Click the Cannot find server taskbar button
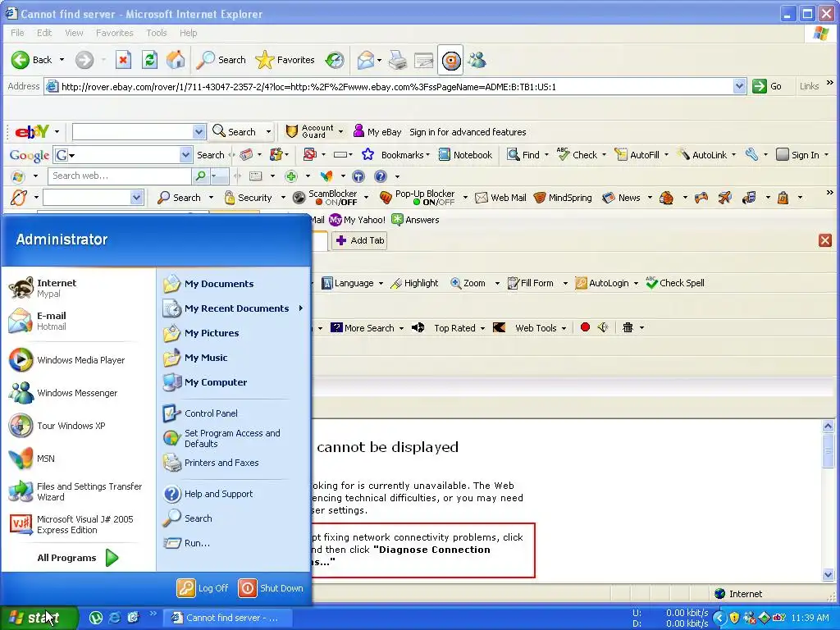840x630 pixels. point(227,618)
